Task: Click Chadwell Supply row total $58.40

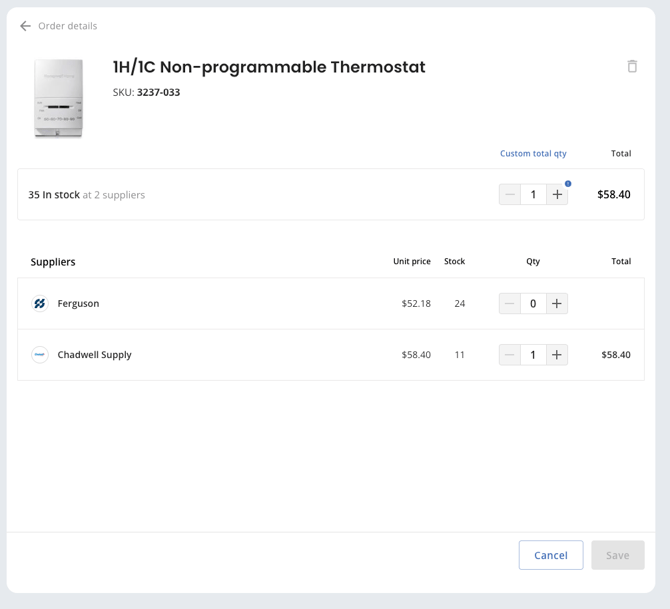Action: coord(616,355)
